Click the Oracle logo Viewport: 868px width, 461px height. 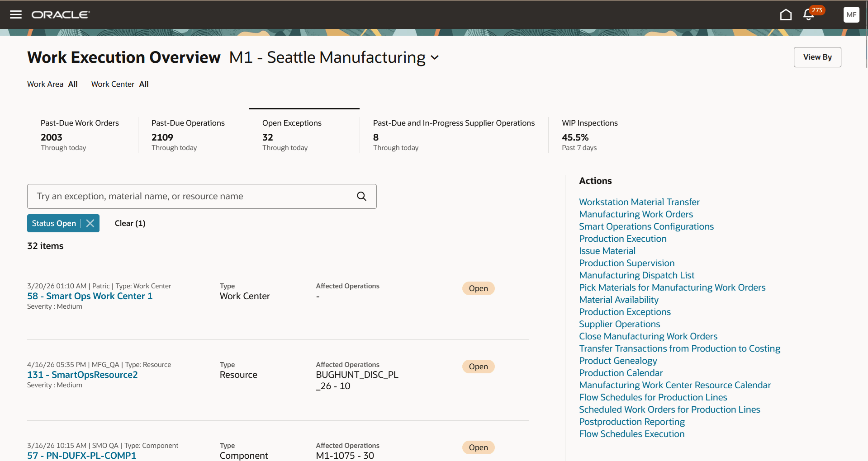click(61, 14)
